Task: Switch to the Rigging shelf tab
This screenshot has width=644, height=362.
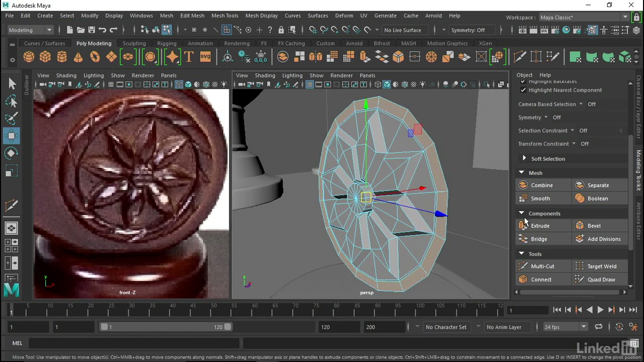Action: click(x=167, y=43)
